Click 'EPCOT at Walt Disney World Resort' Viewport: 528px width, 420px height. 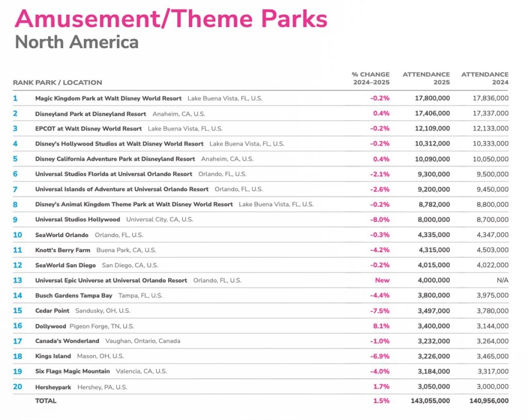[89, 129]
